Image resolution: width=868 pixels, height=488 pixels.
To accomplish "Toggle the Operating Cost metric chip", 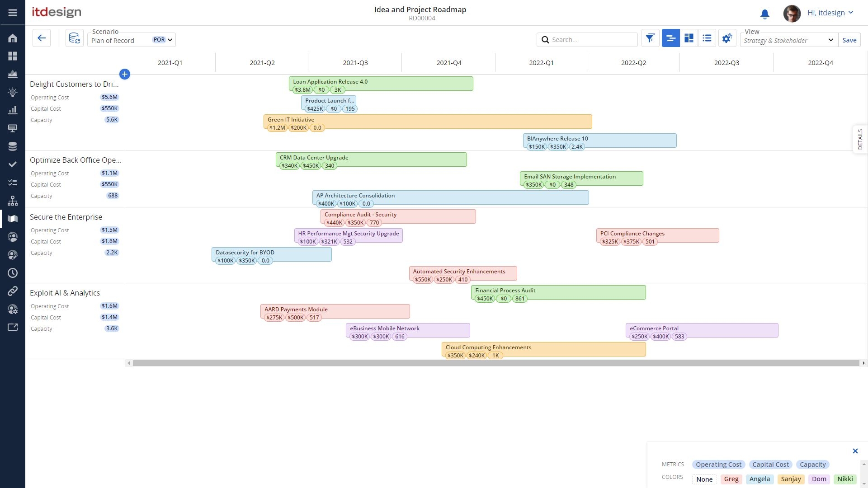I will (x=718, y=465).
